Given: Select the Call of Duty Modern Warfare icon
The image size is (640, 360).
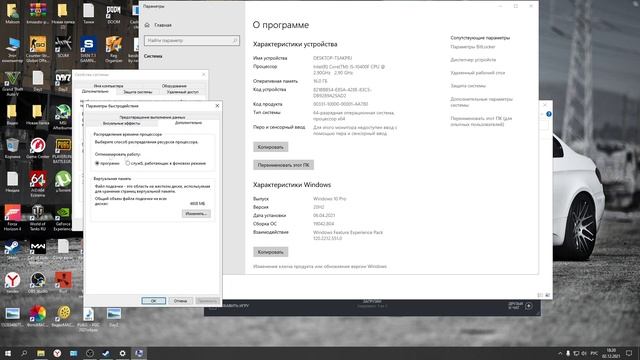Looking at the screenshot, I should tap(38, 251).
